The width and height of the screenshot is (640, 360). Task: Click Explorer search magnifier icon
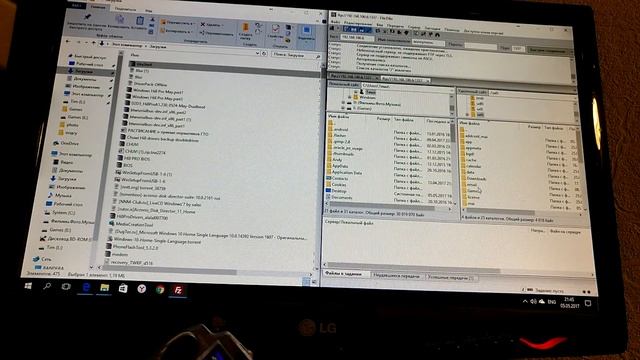point(318,57)
